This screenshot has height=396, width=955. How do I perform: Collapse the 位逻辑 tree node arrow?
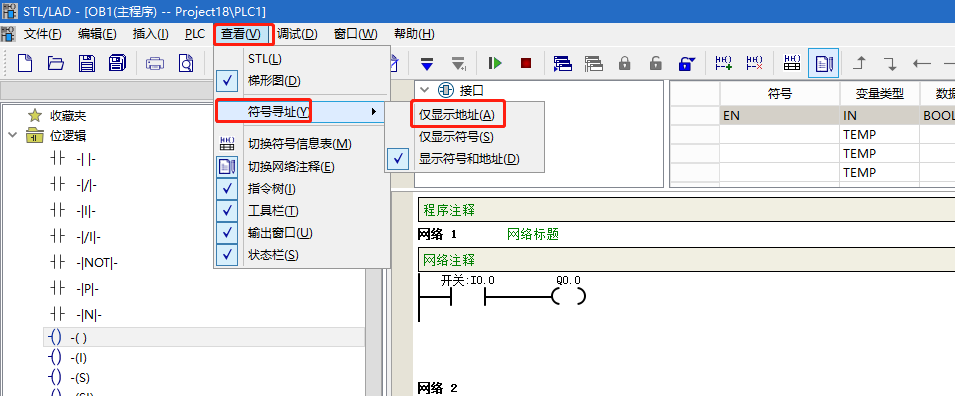click(x=13, y=135)
